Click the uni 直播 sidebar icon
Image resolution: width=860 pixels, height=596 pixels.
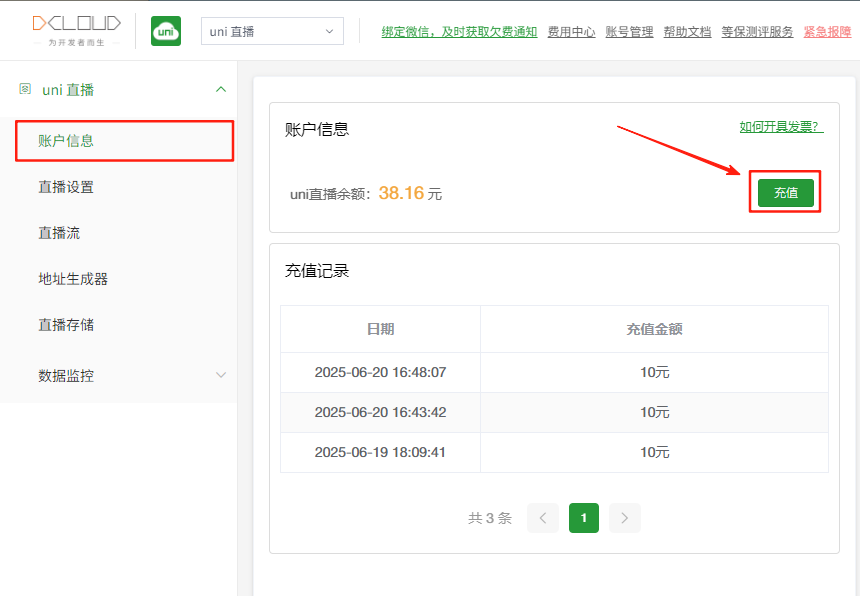[25, 90]
